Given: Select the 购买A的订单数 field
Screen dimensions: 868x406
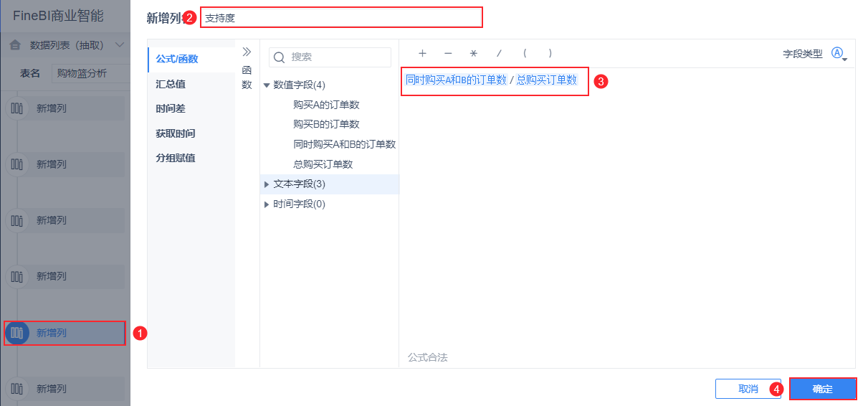Looking at the screenshot, I should click(x=326, y=105).
